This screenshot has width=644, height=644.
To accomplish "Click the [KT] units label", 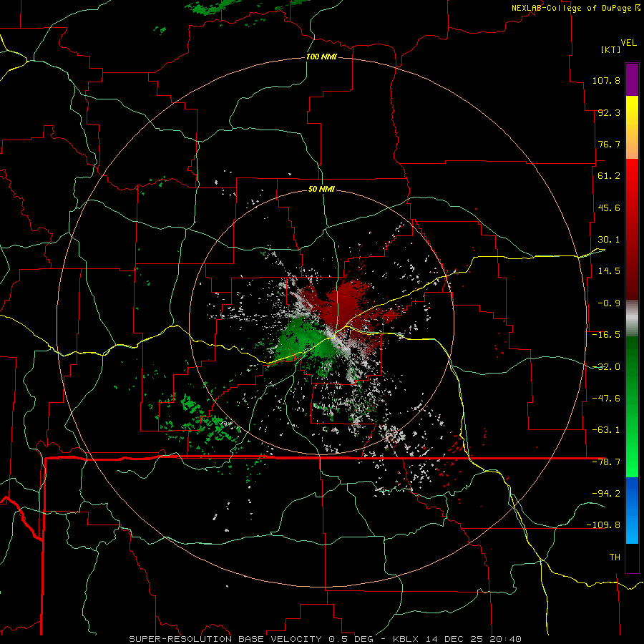I will [611, 49].
